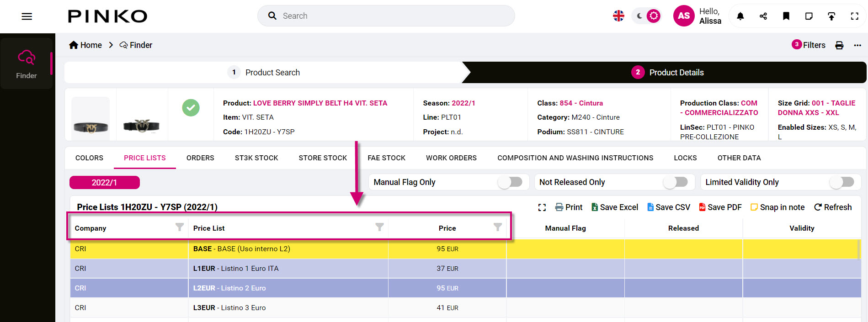Open the first belt product thumbnail
Image resolution: width=868 pixels, height=322 pixels.
[91, 118]
